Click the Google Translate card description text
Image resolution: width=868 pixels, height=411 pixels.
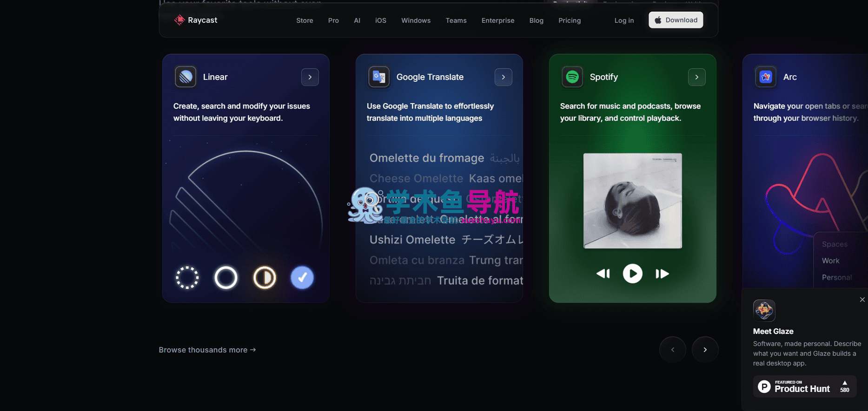(x=430, y=112)
